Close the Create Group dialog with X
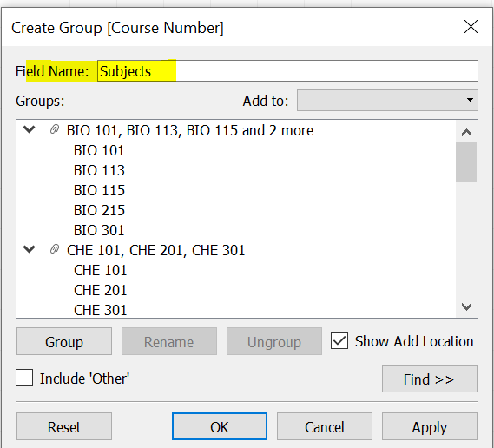The width and height of the screenshot is (494, 448). [471, 26]
